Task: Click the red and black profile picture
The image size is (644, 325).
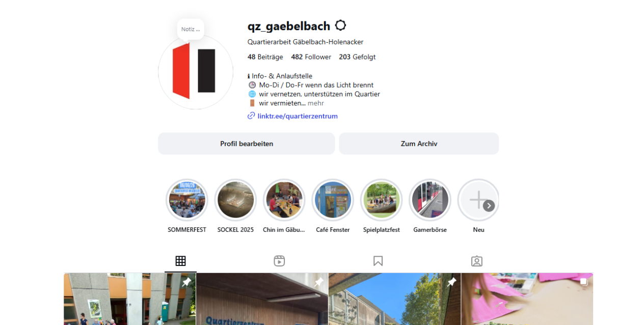Action: 196,72
